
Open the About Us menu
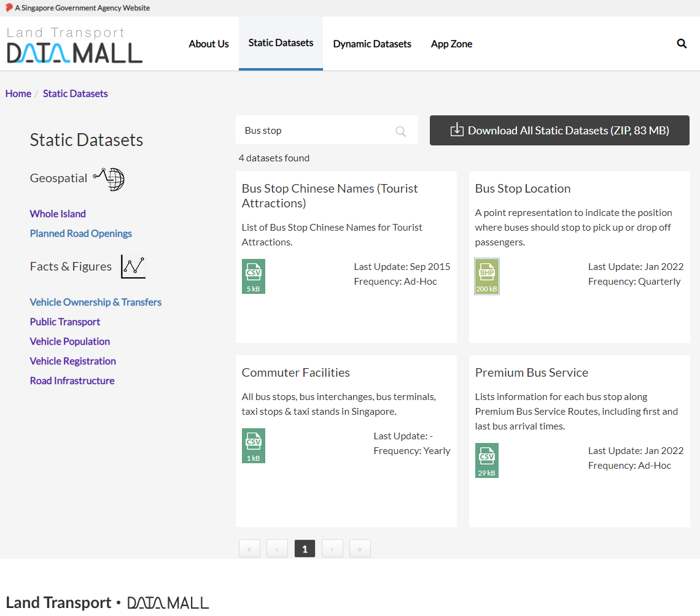[x=208, y=44]
